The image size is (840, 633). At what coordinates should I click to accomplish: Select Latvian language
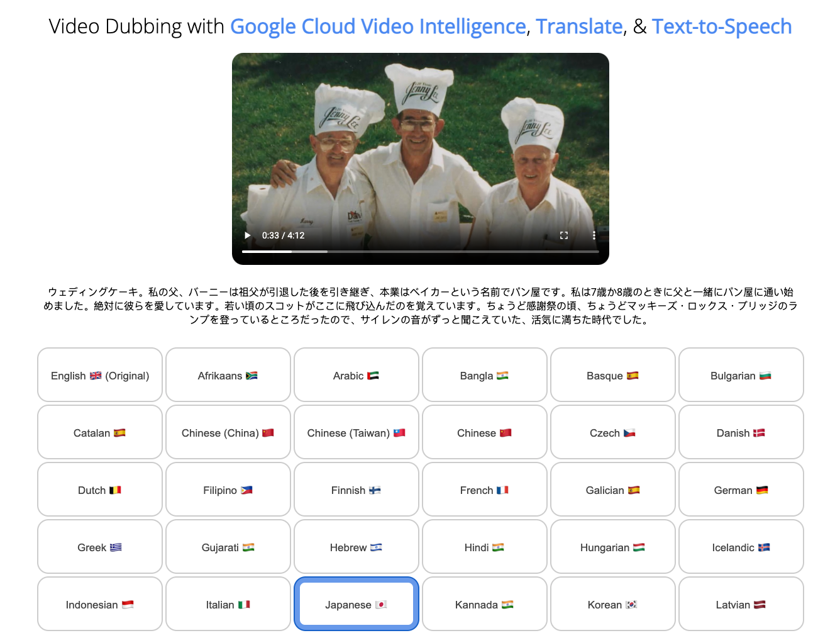(x=741, y=604)
